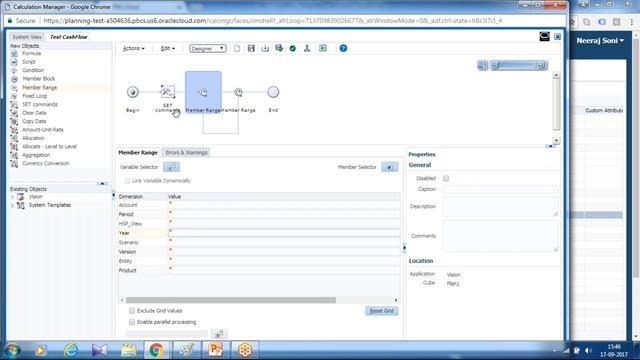Image resolution: width=640 pixels, height=360 pixels.
Task: Select the Member Range properties tab
Action: tap(138, 152)
